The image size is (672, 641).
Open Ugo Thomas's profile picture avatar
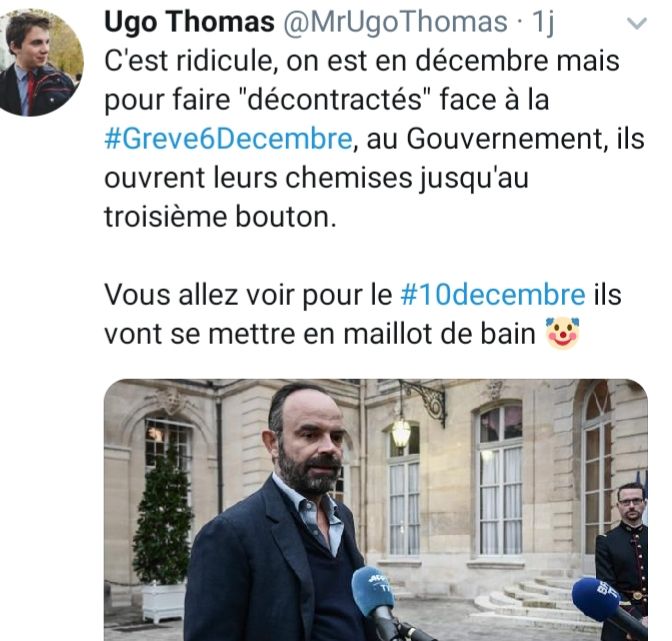(42, 63)
